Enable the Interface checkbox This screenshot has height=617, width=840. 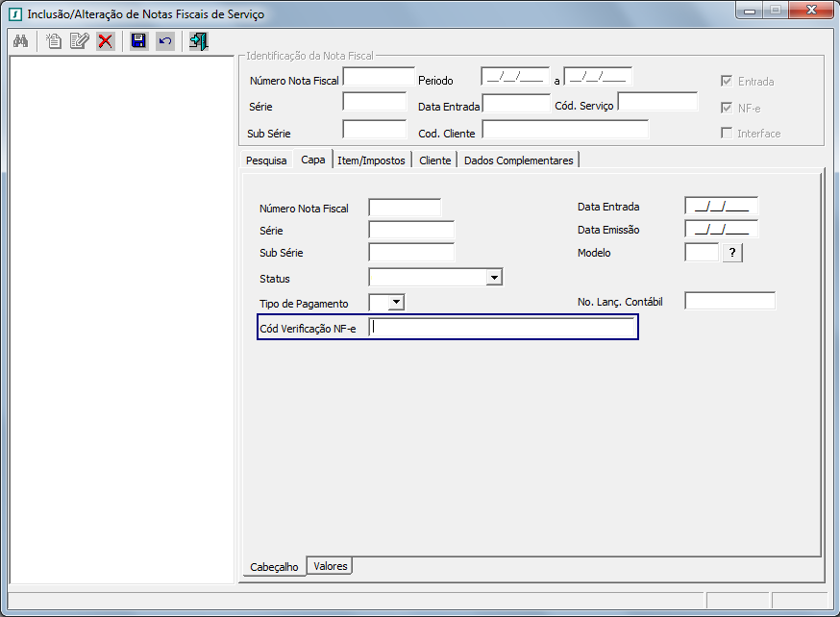(727, 134)
